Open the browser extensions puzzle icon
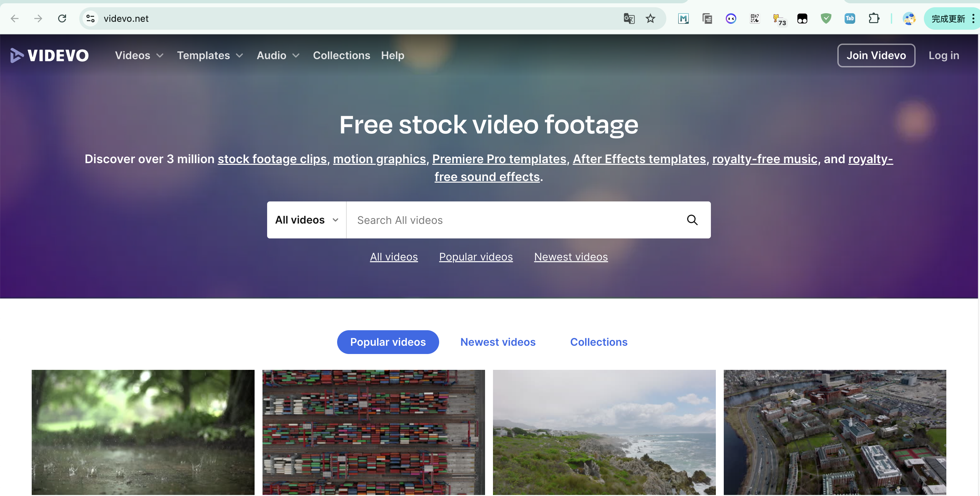Screen dimensions: 980x496 873,18
